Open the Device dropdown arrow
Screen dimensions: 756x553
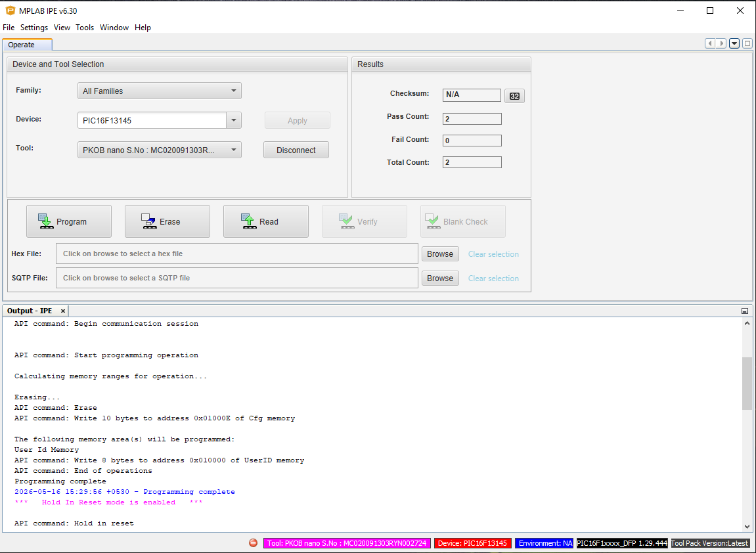pos(234,120)
